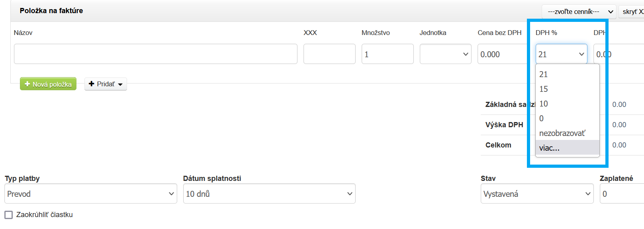
Task: Click the XXX input field
Action: [x=329, y=54]
